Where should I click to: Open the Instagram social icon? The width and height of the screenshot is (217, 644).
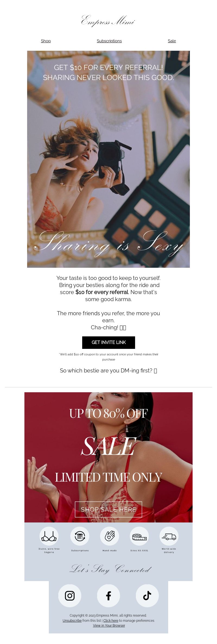pos(70,596)
